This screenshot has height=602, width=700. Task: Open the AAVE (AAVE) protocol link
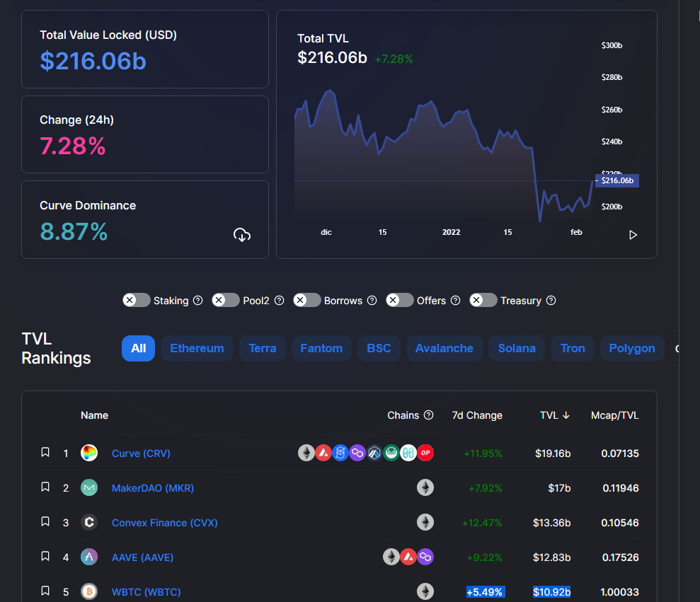pyautogui.click(x=142, y=557)
